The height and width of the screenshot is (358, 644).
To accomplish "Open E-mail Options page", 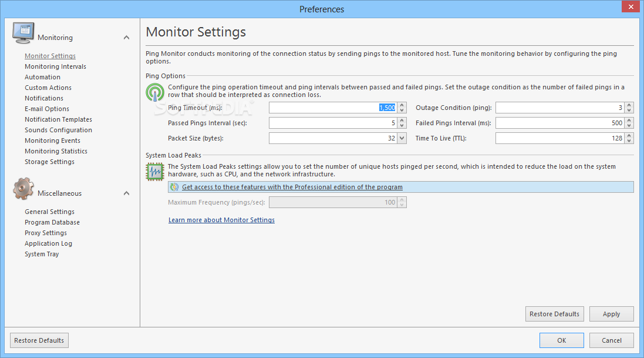I will 47,109.
